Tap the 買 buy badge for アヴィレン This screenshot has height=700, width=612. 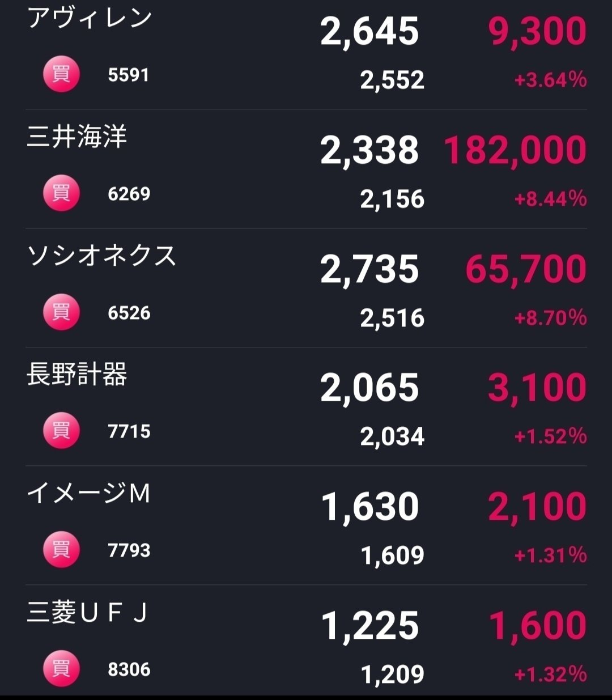[x=61, y=73]
